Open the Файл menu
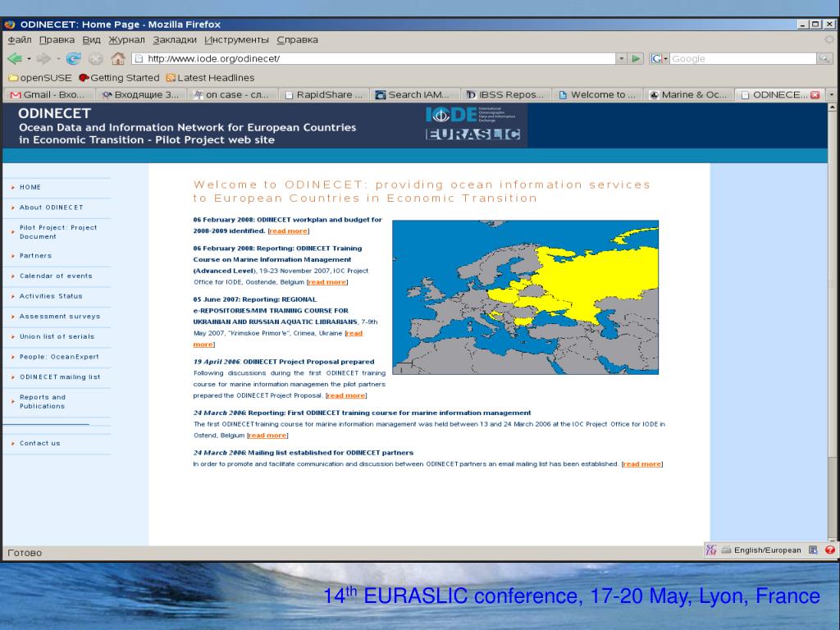Image resolution: width=840 pixels, height=630 pixels. click(20, 39)
